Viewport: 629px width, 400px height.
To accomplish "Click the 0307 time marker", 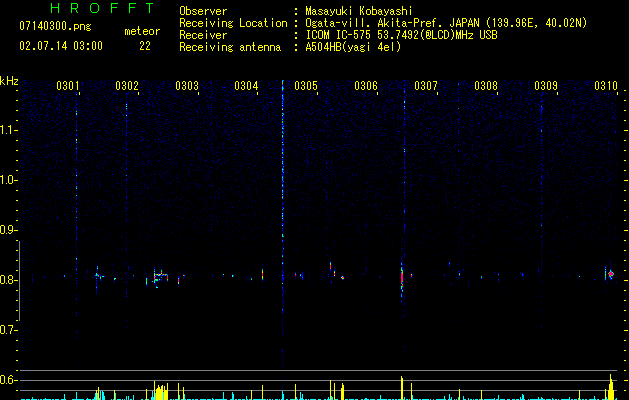I will (426, 86).
